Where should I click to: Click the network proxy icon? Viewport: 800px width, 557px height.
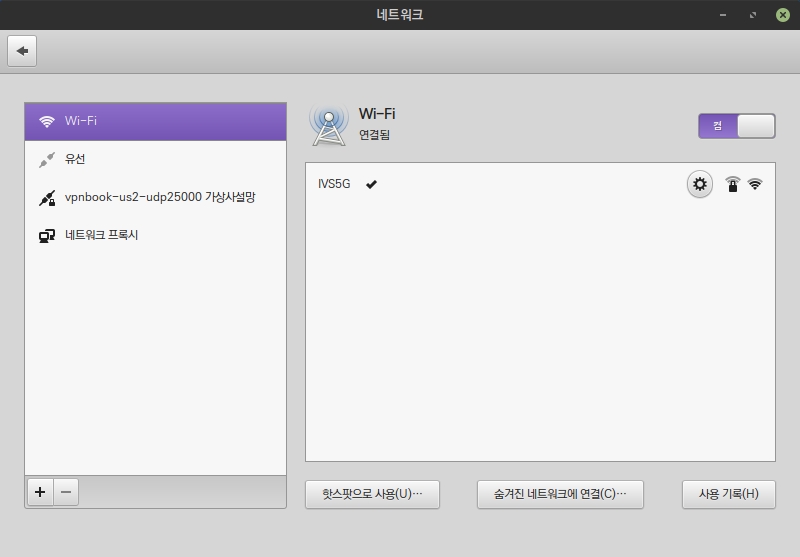46,236
